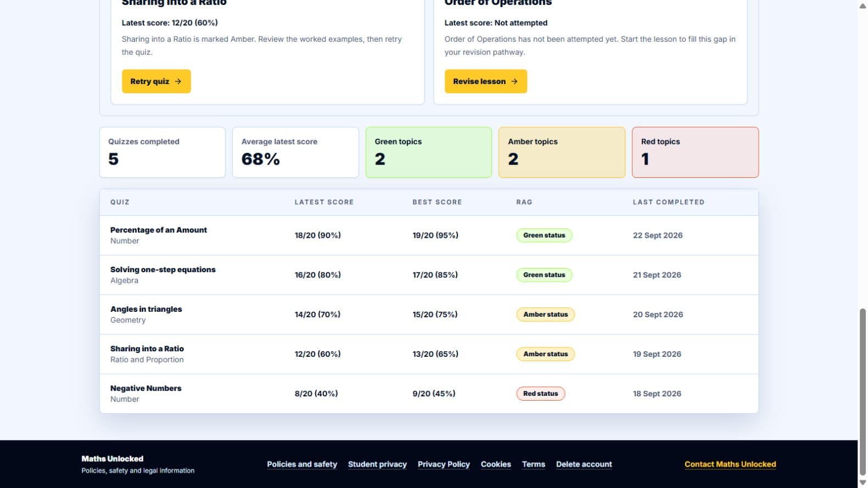Screen dimensions: 868x488
Task: Click the page vertical scrollbar thumb
Action: [863, 391]
